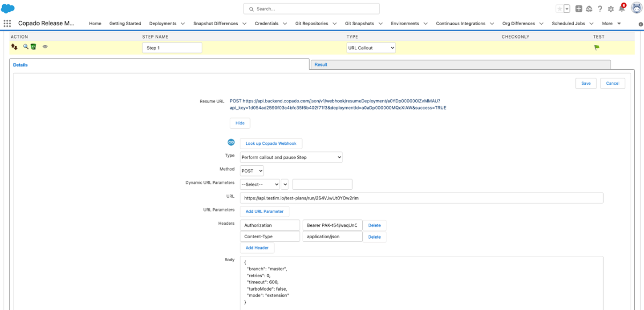Click the Cancel button
The image size is (644, 310).
point(613,83)
